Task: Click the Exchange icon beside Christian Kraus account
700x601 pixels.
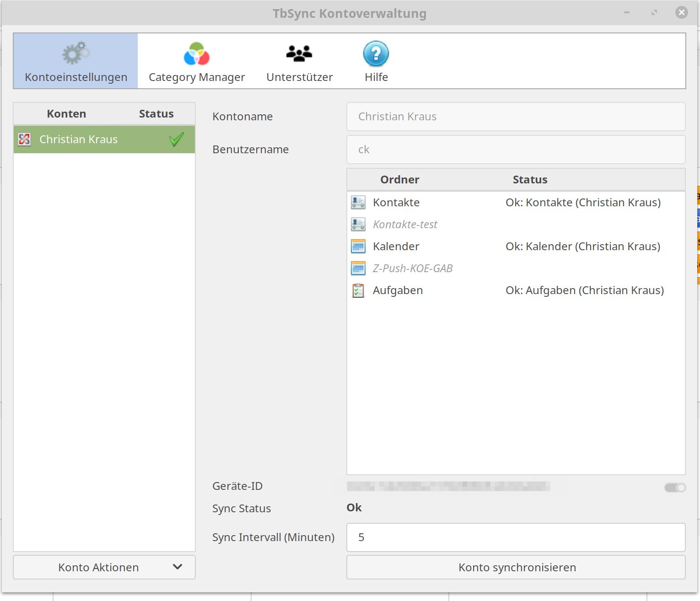Action: tap(24, 139)
